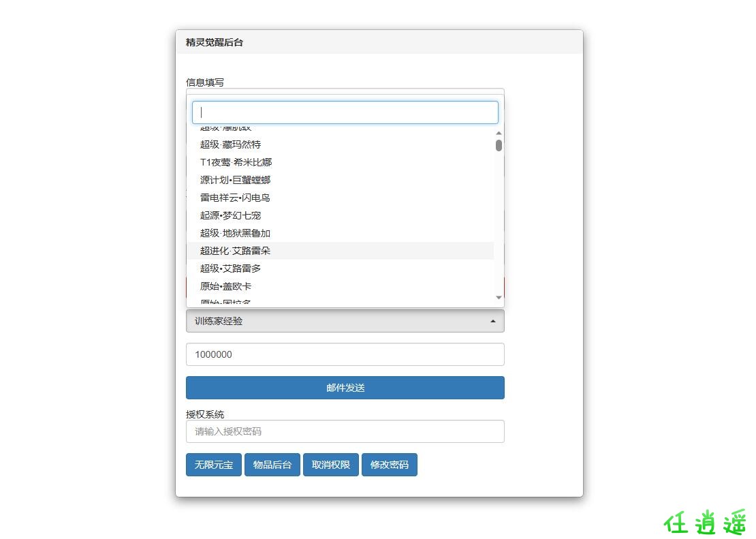The image size is (756, 539).
Task: Select 源计划•巨蟹螳螂 option
Action: tap(340, 180)
